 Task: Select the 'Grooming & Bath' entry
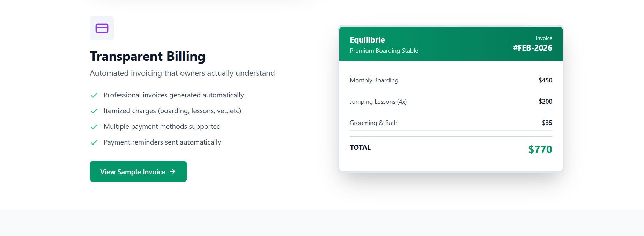(373, 123)
